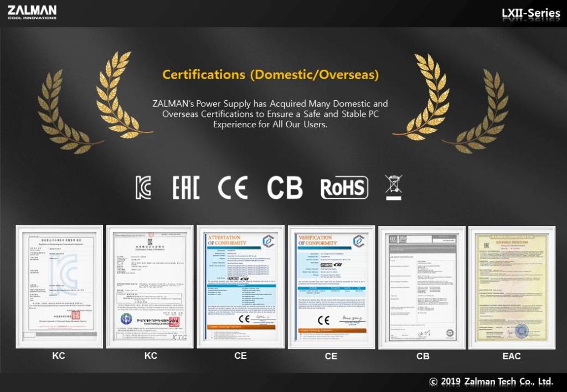Select the CE mark icon in the logo row
The image size is (567, 392).
pyautogui.click(x=233, y=188)
